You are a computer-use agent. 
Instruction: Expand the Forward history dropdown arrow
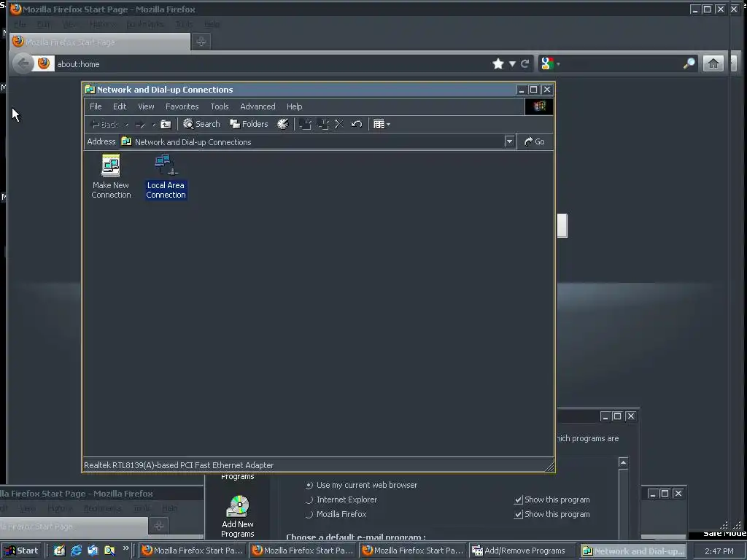pyautogui.click(x=153, y=125)
